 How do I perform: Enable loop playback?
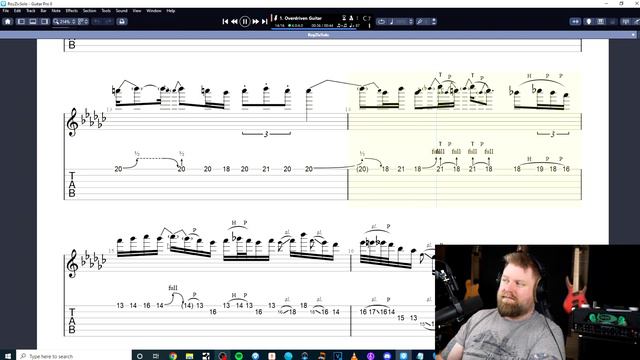pos(381,22)
